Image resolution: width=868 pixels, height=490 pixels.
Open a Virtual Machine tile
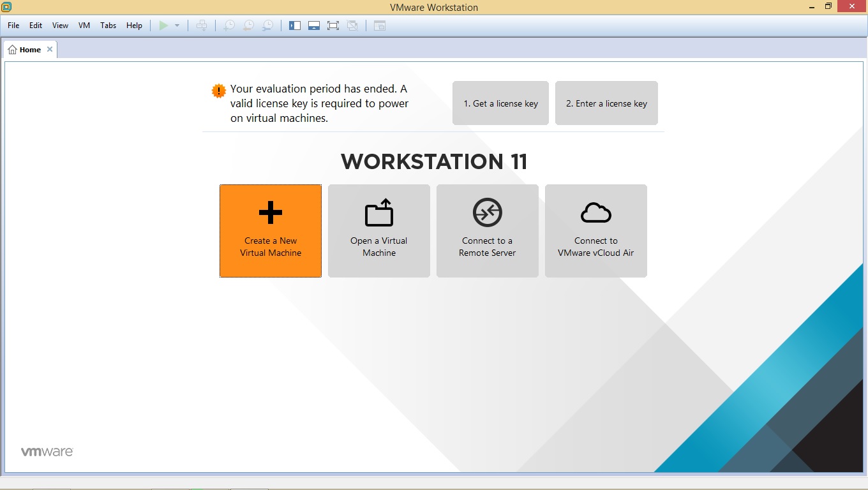tap(379, 231)
